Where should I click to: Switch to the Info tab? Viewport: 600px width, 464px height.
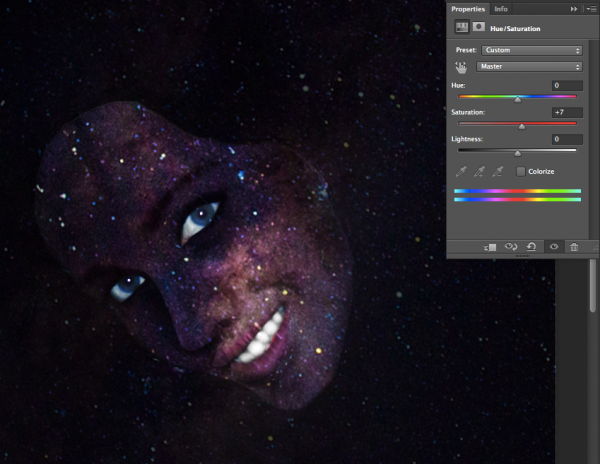[x=501, y=9]
